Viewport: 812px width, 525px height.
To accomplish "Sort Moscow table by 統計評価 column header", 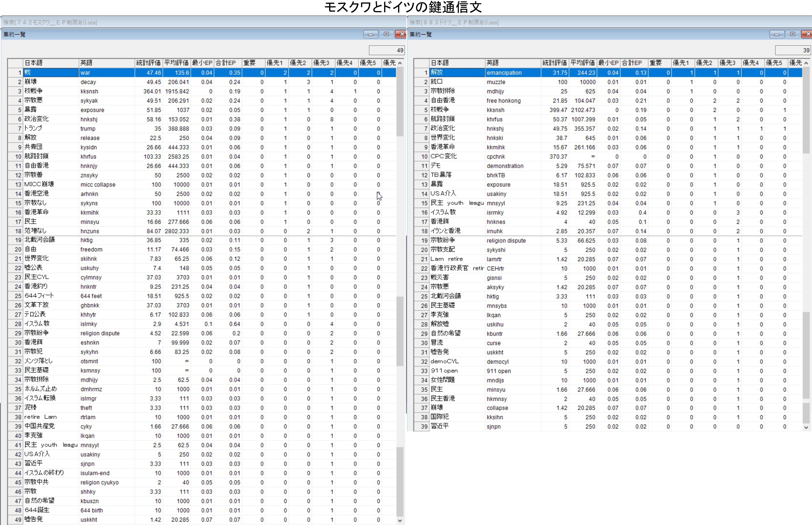I will coord(148,63).
